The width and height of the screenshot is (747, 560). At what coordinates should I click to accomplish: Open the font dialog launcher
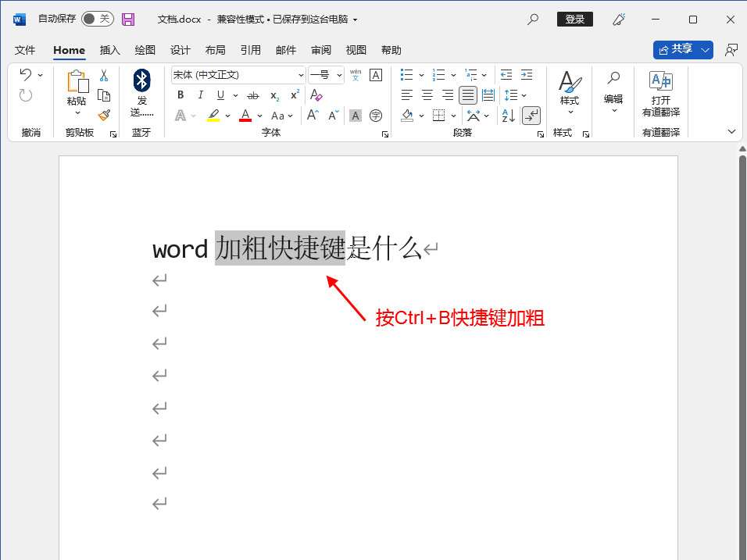click(385, 134)
